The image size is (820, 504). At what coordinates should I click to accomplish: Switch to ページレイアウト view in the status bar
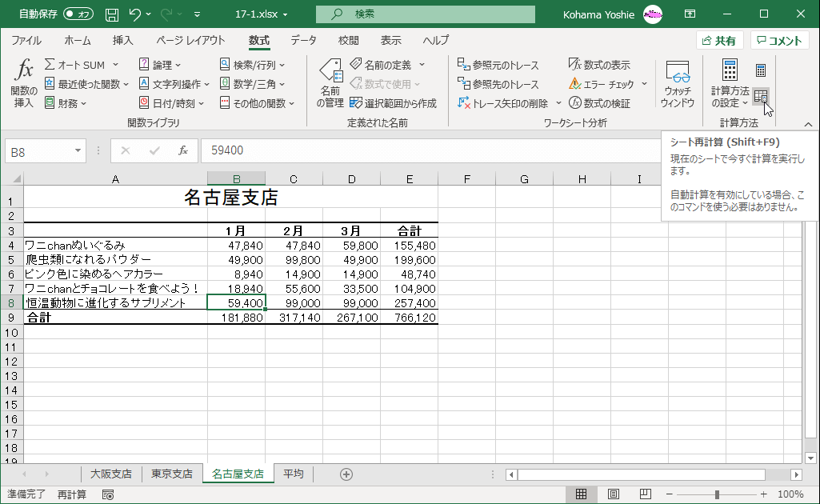[x=614, y=494]
